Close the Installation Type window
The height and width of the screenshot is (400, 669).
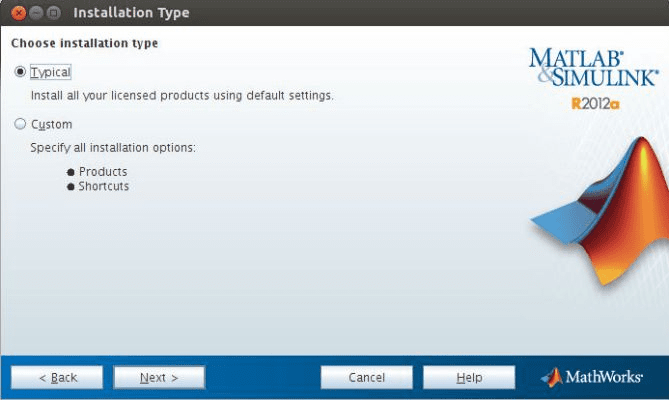[x=19, y=13]
